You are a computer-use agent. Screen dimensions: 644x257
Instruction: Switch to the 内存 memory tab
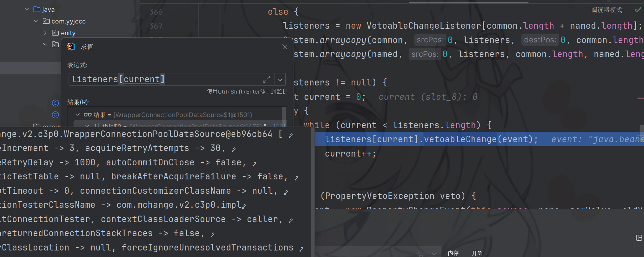tap(453, 253)
